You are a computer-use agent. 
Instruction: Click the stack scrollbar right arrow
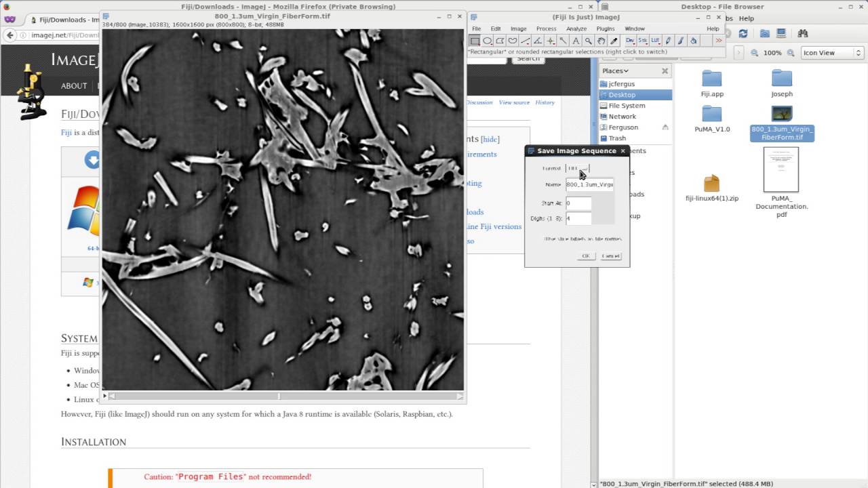pos(460,396)
